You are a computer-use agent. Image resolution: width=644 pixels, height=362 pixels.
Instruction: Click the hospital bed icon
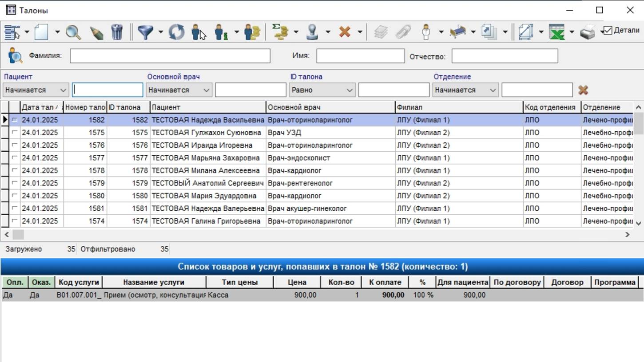pos(458,32)
